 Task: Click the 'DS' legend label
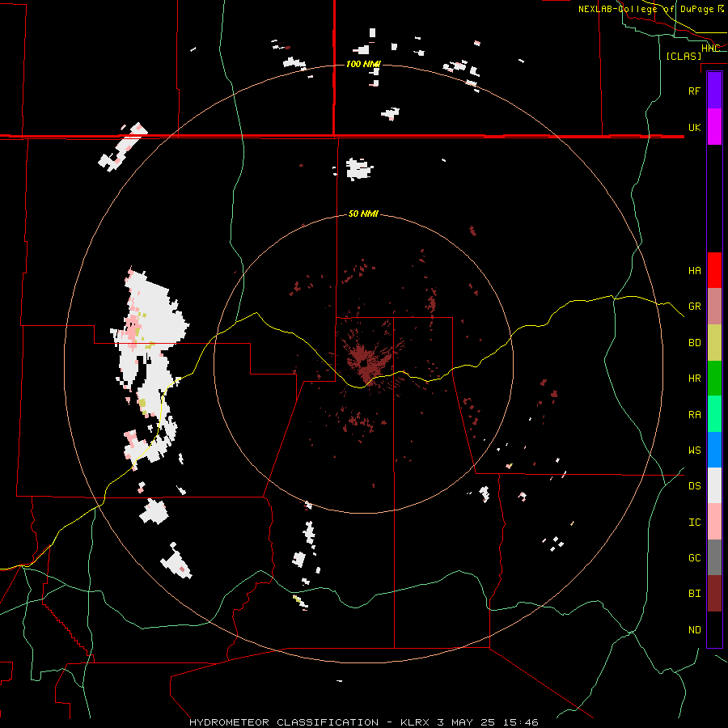(x=694, y=486)
